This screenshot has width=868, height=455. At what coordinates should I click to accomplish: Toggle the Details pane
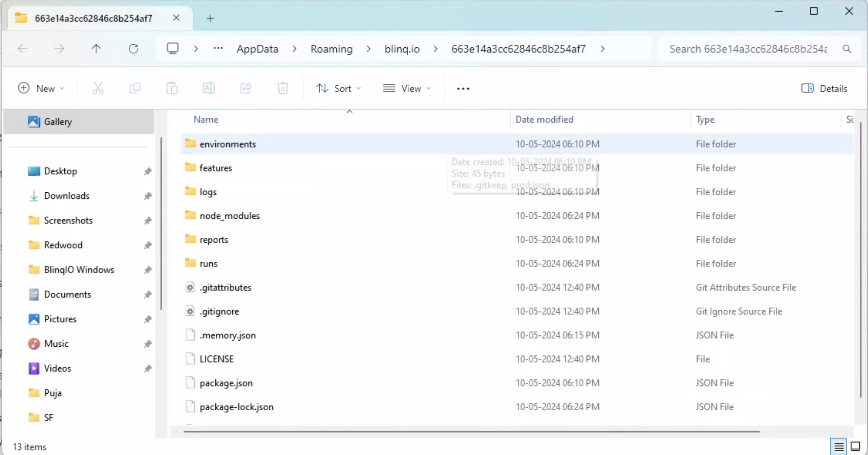825,88
